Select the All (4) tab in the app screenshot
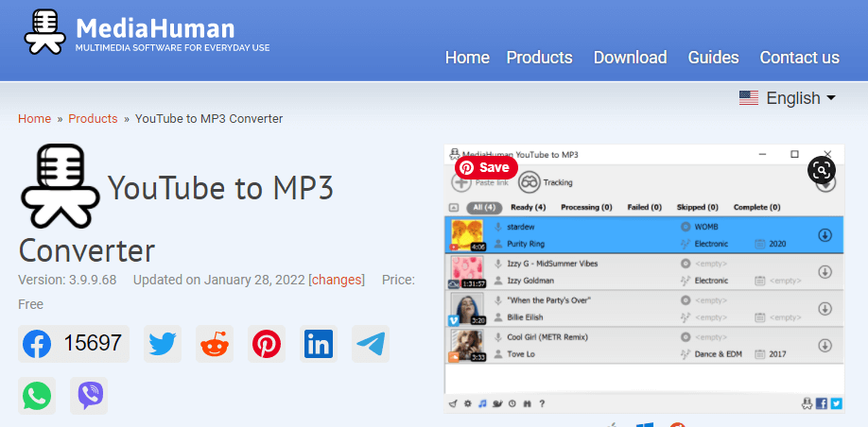Image resolution: width=868 pixels, height=427 pixels. (484, 208)
